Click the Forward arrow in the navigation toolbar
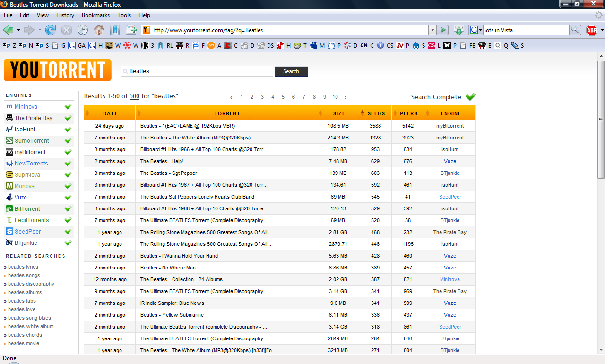The height and width of the screenshot is (364, 605). pyautogui.click(x=29, y=30)
